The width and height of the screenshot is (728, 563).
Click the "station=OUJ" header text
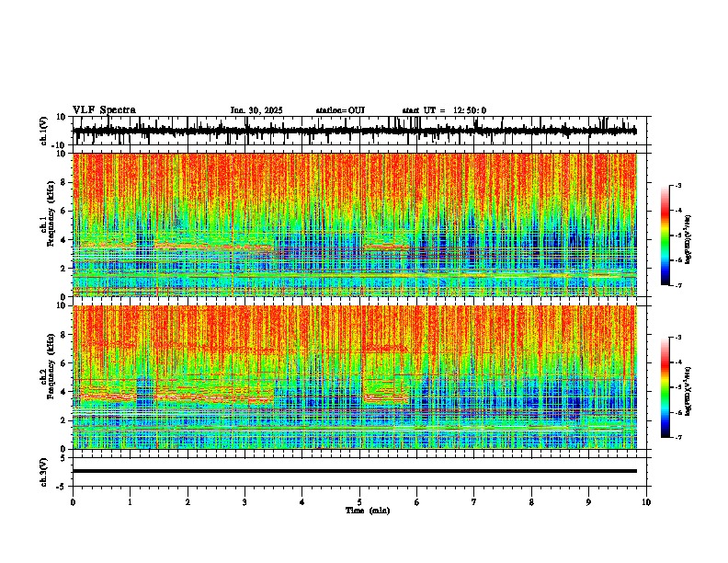(340, 110)
